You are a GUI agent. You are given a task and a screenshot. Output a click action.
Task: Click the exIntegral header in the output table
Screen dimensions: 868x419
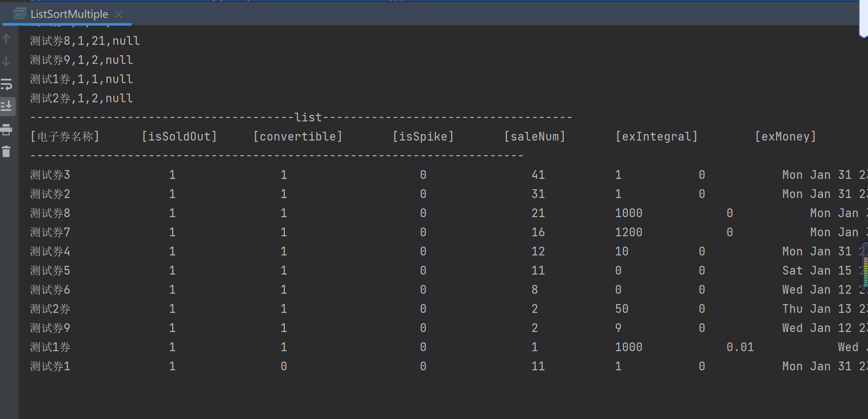(657, 136)
